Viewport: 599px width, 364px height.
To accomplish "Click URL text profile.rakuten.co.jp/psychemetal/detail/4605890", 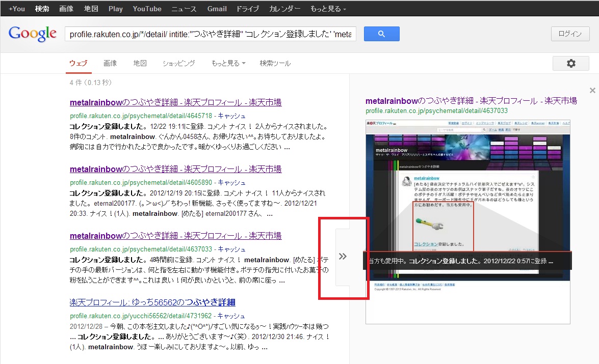I will 141,183.
